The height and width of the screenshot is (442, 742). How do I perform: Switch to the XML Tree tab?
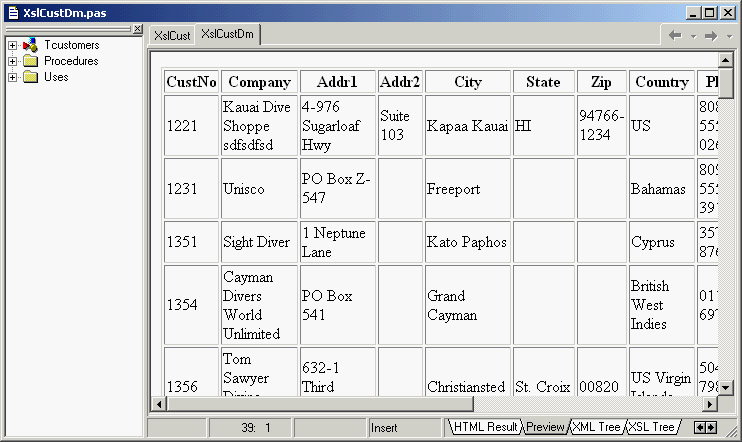[x=596, y=427]
